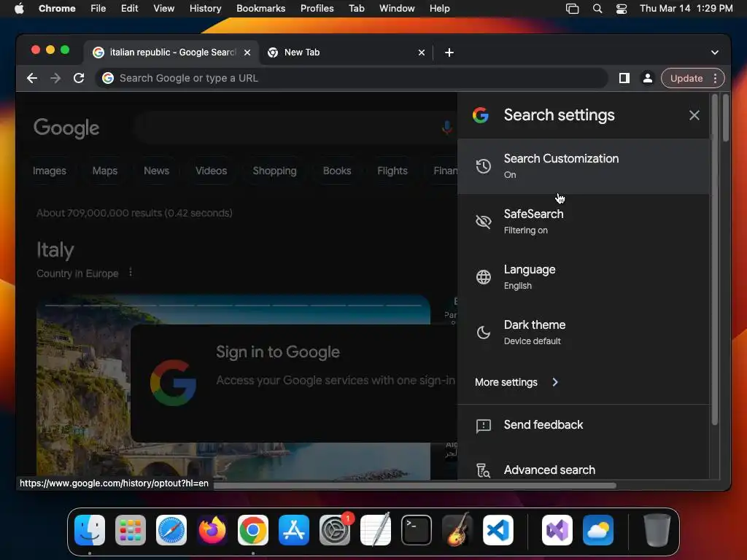Open Launchpad from the dock

pos(130,529)
